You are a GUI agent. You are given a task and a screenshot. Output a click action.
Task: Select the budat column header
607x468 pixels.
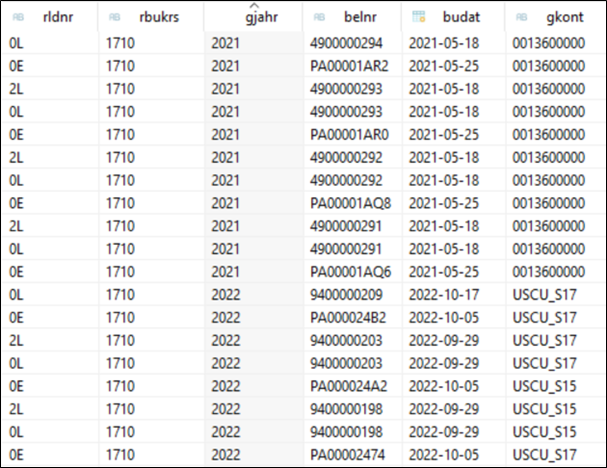[x=453, y=17]
